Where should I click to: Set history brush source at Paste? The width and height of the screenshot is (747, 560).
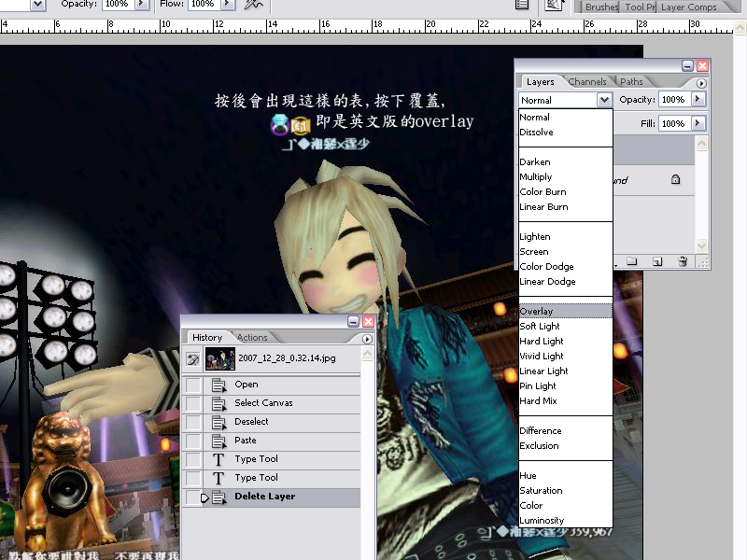click(193, 441)
